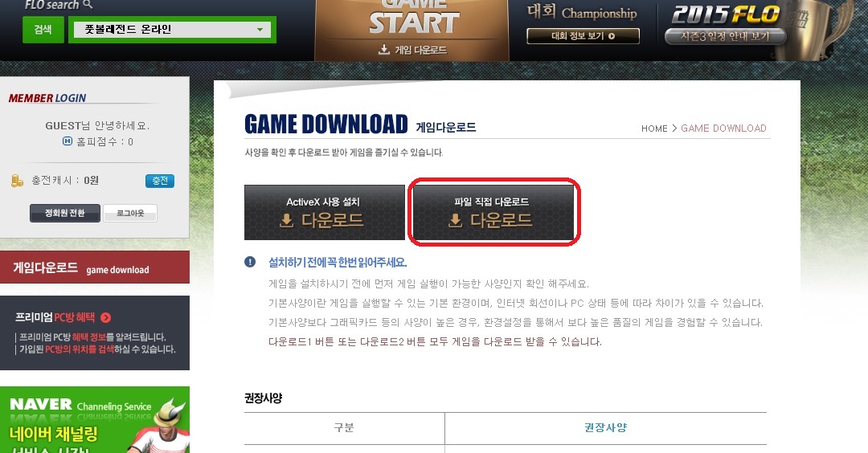
Task: Click the GAME DOWNLOAD breadcrumb link
Action: pyautogui.click(x=723, y=129)
